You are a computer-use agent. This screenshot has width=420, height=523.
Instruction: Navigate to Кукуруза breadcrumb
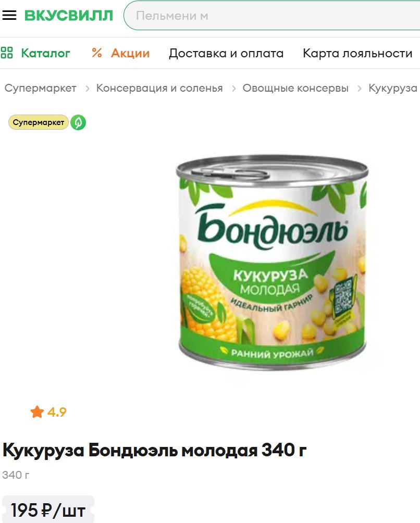pos(393,88)
